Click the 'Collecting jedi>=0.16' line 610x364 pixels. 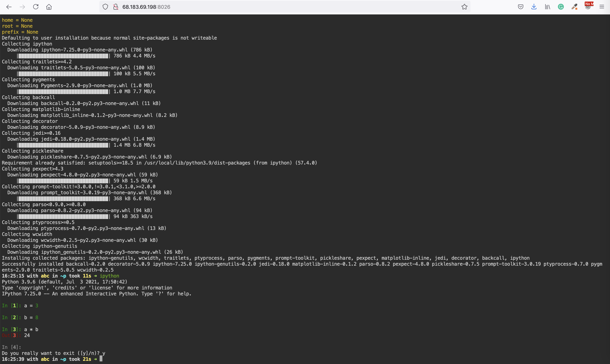tap(31, 133)
